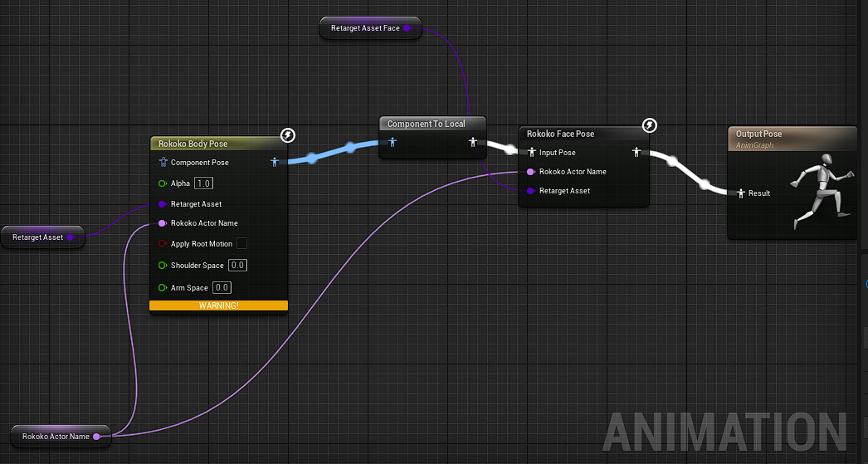Select the Retarget Asset Face variable node
The width and height of the screenshot is (868, 464).
point(370,28)
